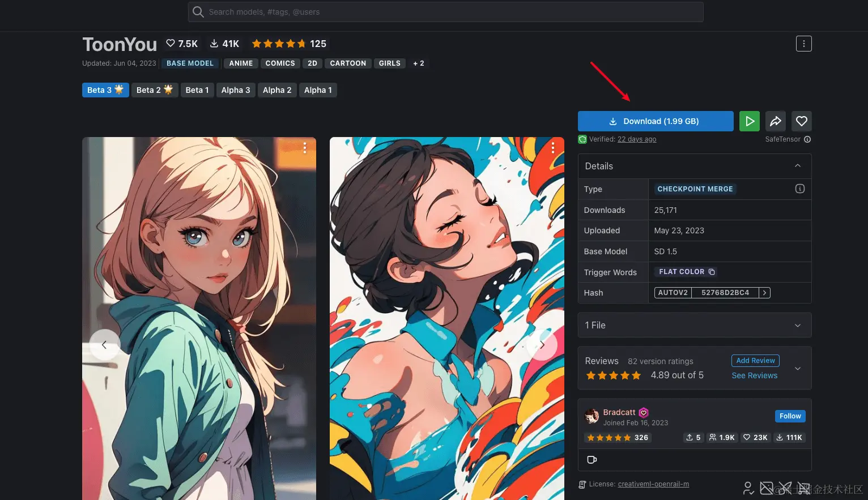Screen dimensions: 868x500
Task: Click the SafeTensor info icon
Action: click(x=807, y=139)
